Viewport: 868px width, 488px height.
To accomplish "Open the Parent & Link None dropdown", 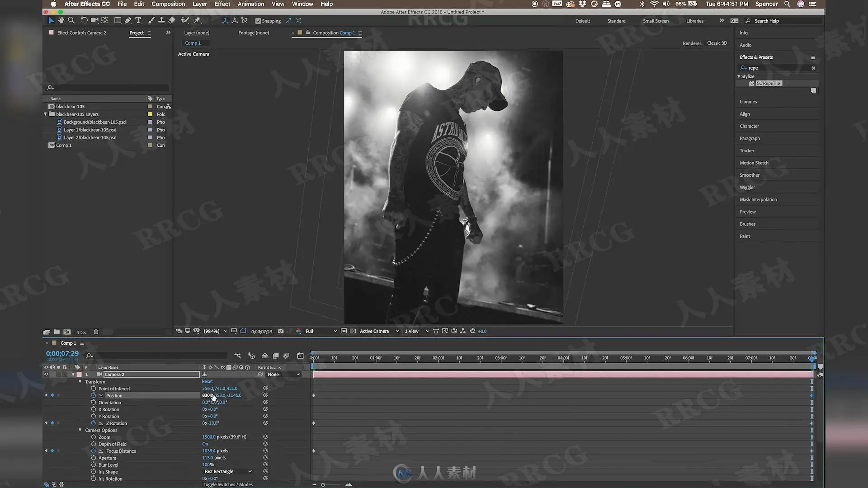I will pyautogui.click(x=284, y=375).
